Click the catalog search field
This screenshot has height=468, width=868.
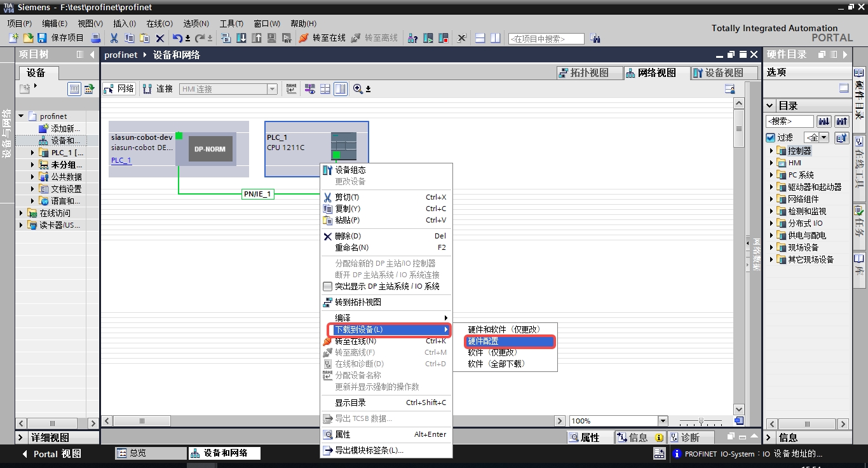pos(790,121)
